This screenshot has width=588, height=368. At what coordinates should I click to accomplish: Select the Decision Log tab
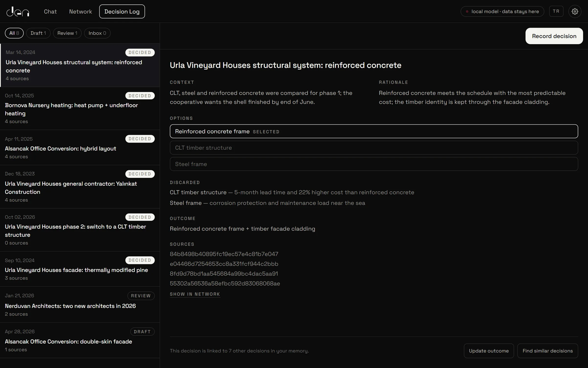122,12
